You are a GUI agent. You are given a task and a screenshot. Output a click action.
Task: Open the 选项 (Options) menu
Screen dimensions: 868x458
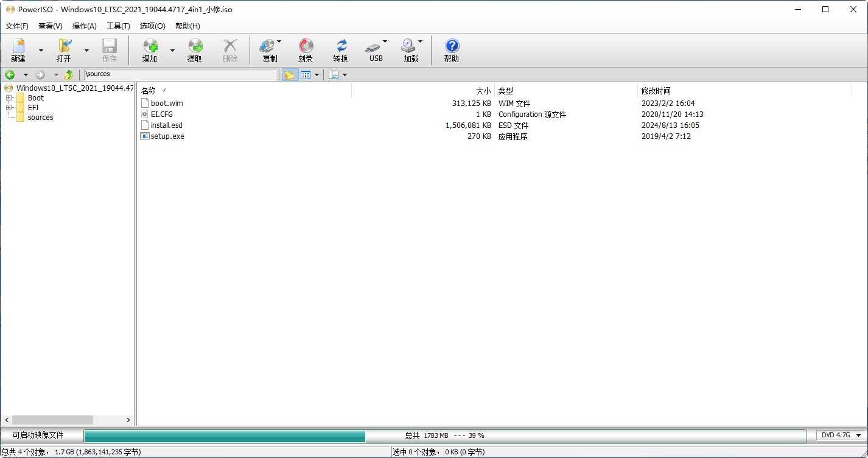[152, 26]
